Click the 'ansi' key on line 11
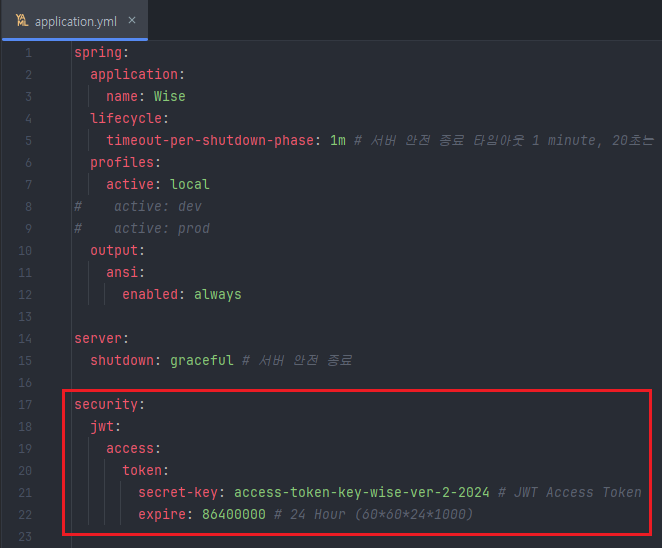 (x=122, y=272)
